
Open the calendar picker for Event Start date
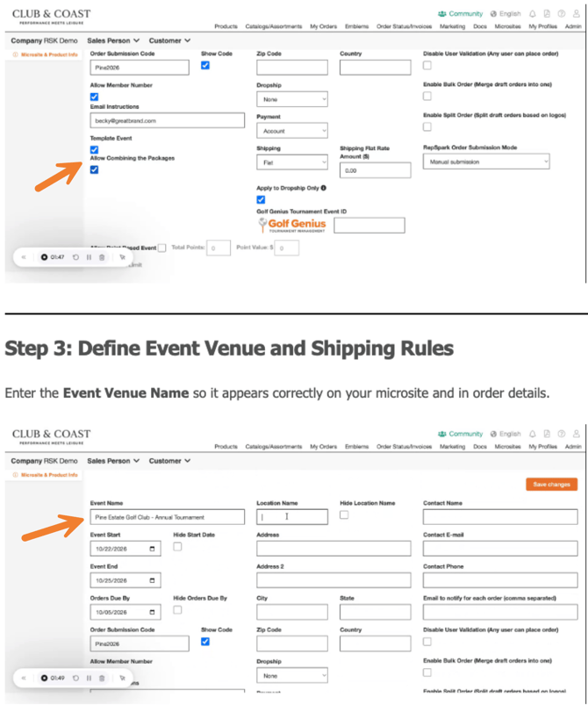pos(154,550)
